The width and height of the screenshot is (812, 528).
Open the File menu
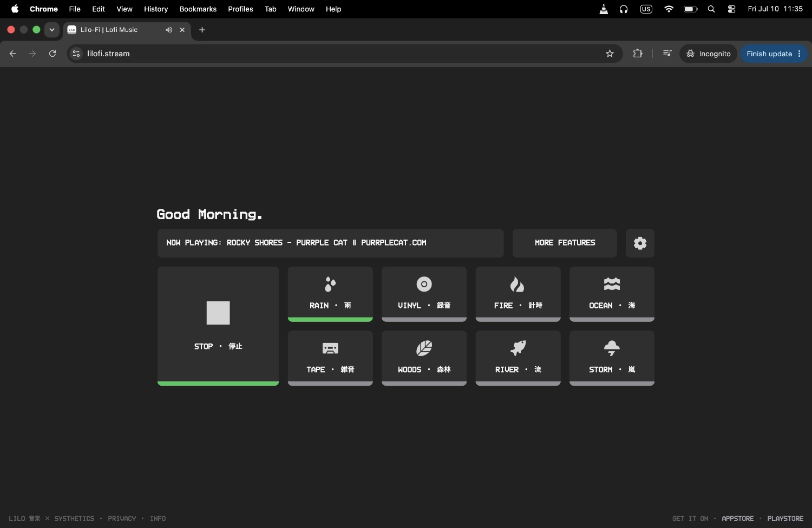75,9
